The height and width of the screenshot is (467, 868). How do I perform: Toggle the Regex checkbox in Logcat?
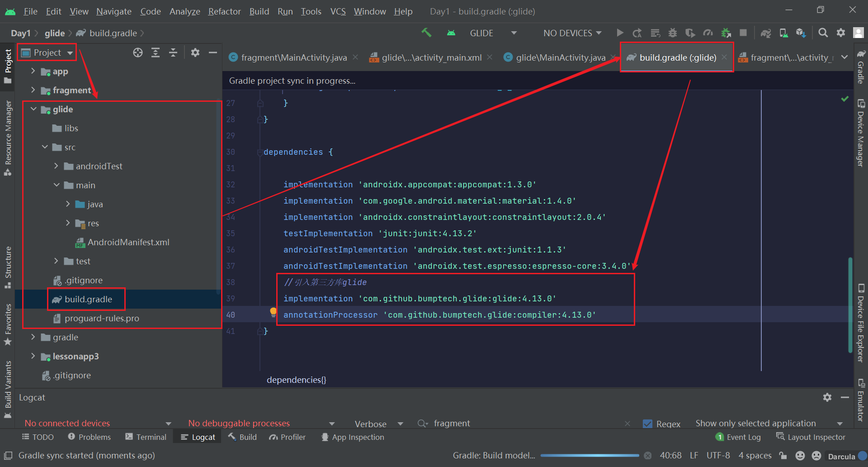click(647, 424)
